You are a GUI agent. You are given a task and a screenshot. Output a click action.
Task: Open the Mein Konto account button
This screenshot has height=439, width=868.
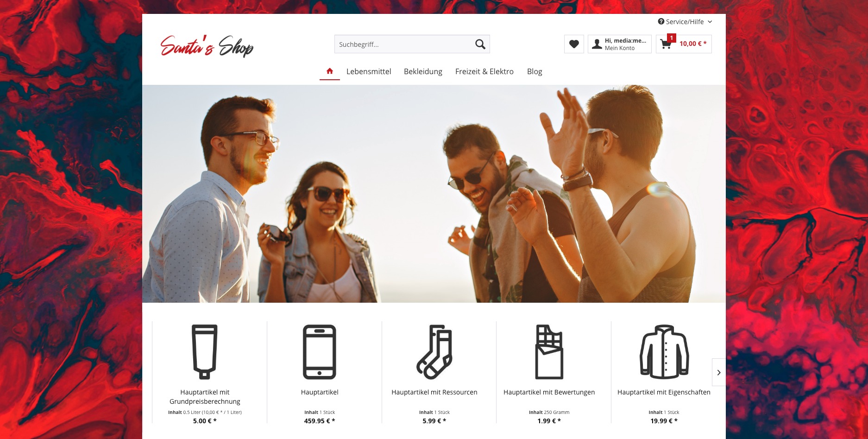point(620,44)
